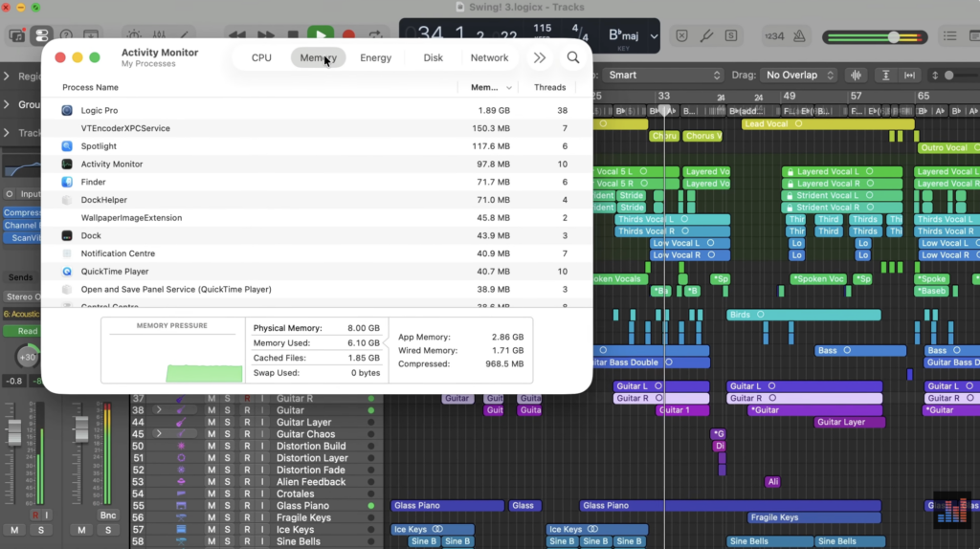The image size is (980, 549).
Task: Select the Memory tab in Activity Monitor
Action: click(x=318, y=57)
